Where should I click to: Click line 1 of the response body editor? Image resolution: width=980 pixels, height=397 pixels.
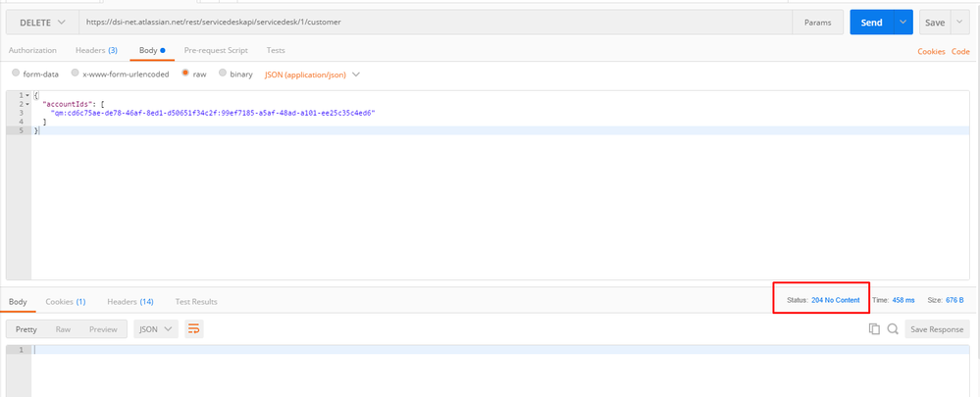pos(500,350)
